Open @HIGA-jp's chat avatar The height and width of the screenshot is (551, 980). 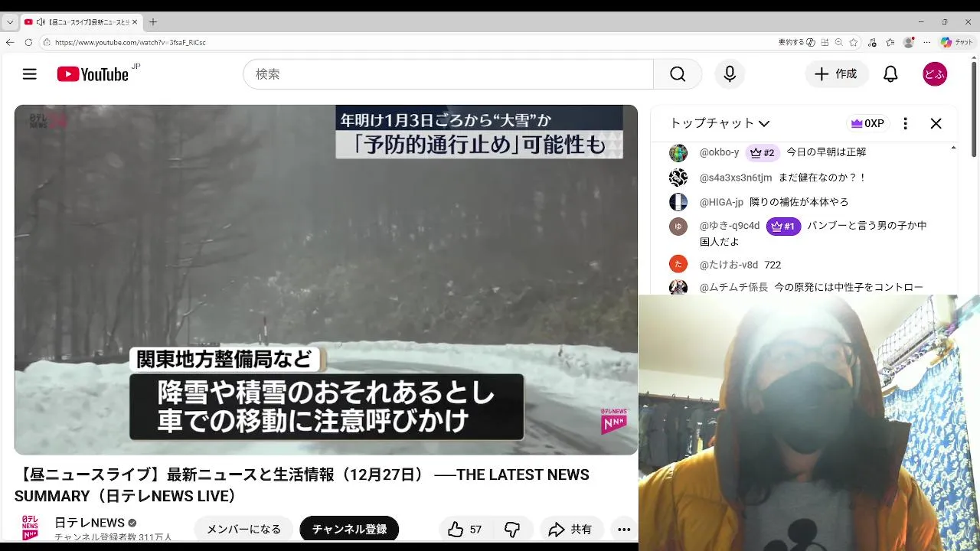click(678, 202)
